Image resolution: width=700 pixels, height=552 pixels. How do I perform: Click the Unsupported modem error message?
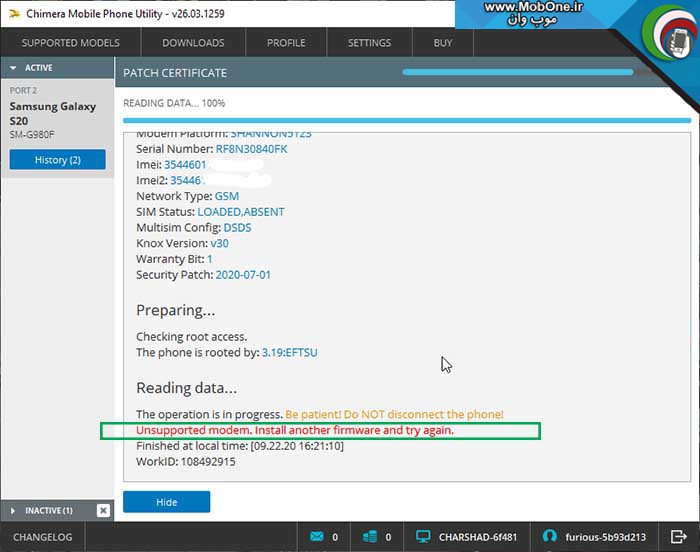pyautogui.click(x=295, y=430)
